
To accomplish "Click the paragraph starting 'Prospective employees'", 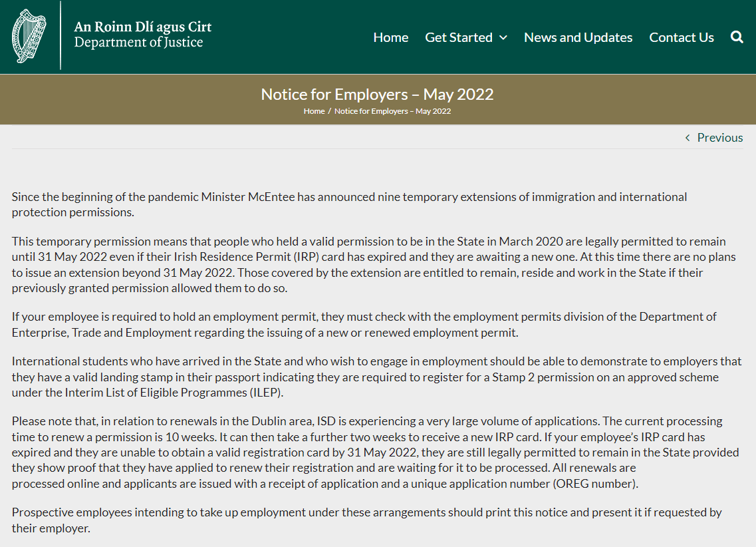I will pyautogui.click(x=366, y=520).
